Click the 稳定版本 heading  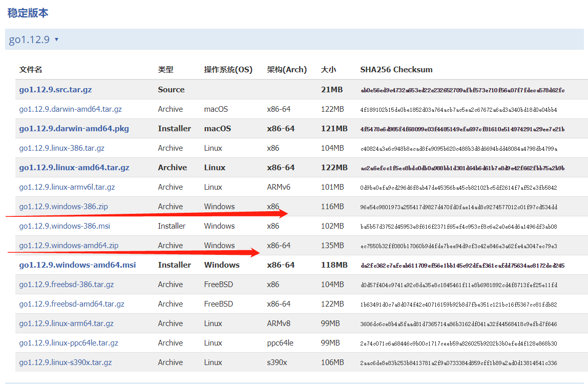pos(28,13)
